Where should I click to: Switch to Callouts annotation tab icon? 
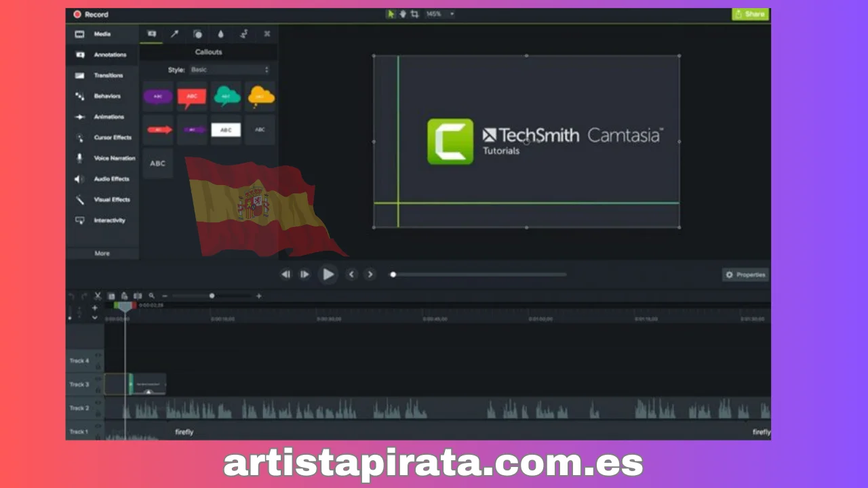[151, 34]
